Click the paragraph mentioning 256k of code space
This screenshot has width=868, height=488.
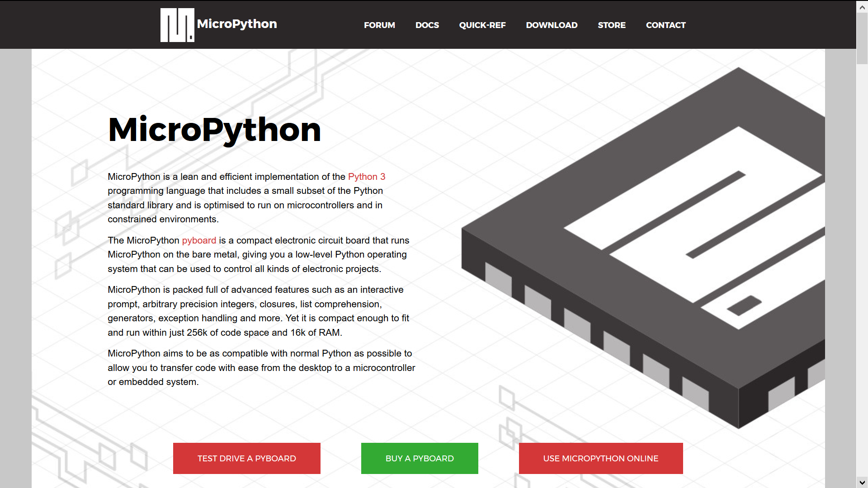tap(258, 311)
